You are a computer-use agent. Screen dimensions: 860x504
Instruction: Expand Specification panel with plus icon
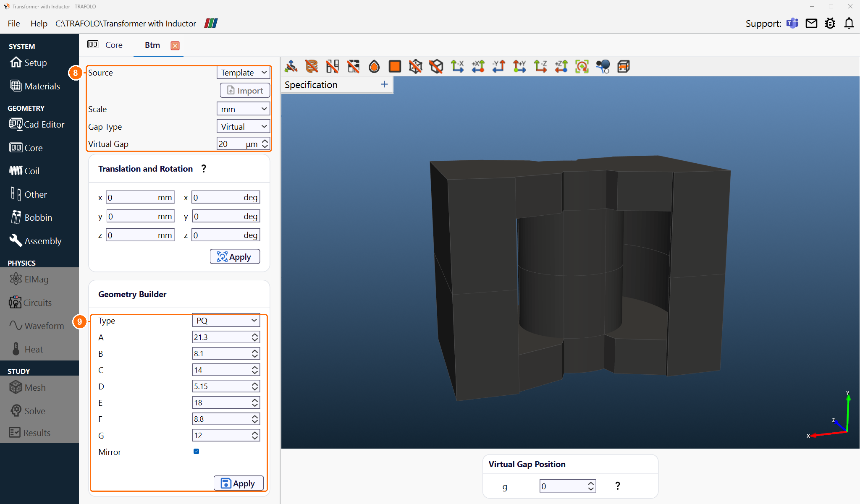point(384,84)
